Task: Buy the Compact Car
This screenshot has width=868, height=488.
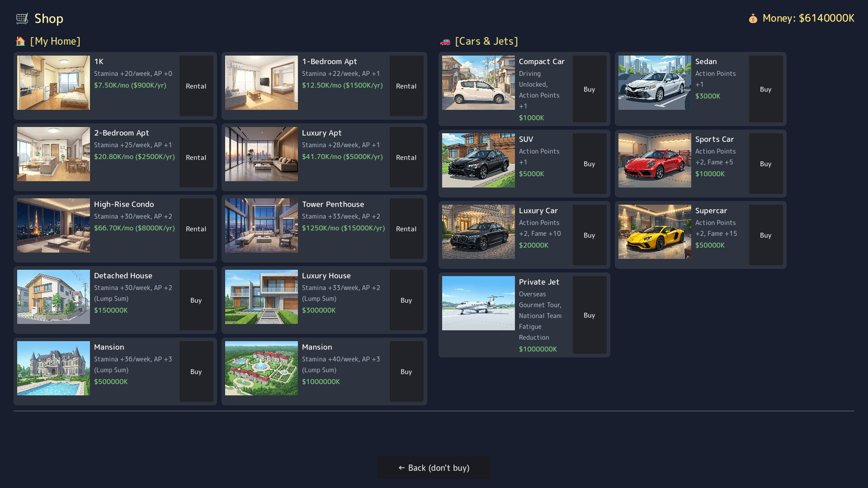Action: click(589, 89)
